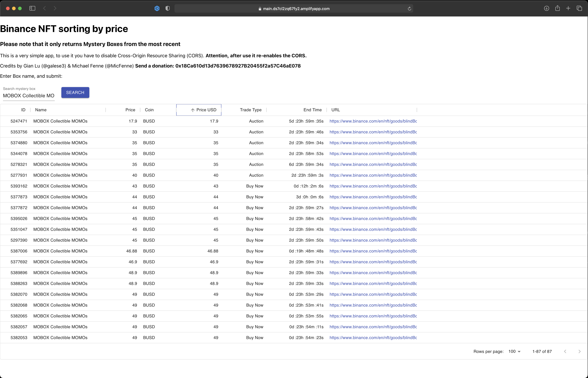Screen dimensions: 588x378
Task: Open the Rows per page dropdown
Action: (x=514, y=352)
